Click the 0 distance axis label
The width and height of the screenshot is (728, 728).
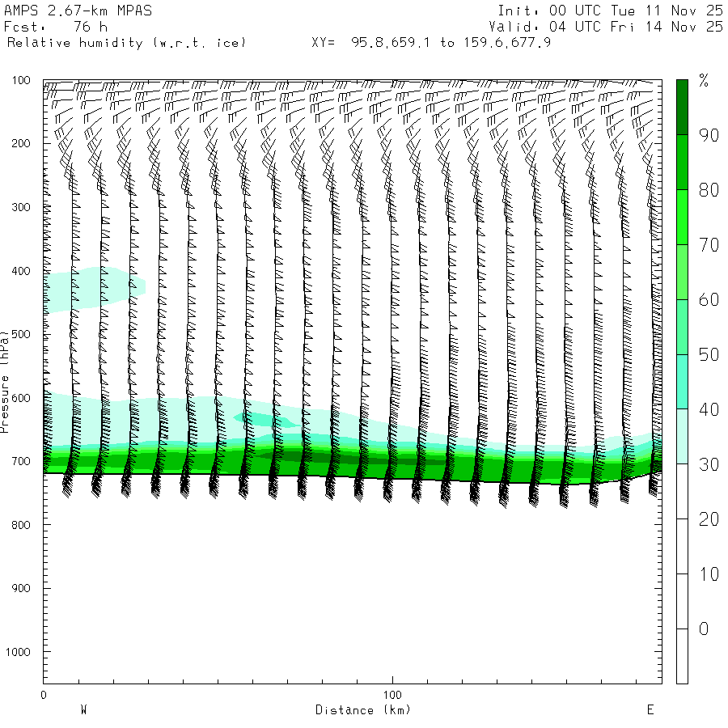(44, 695)
